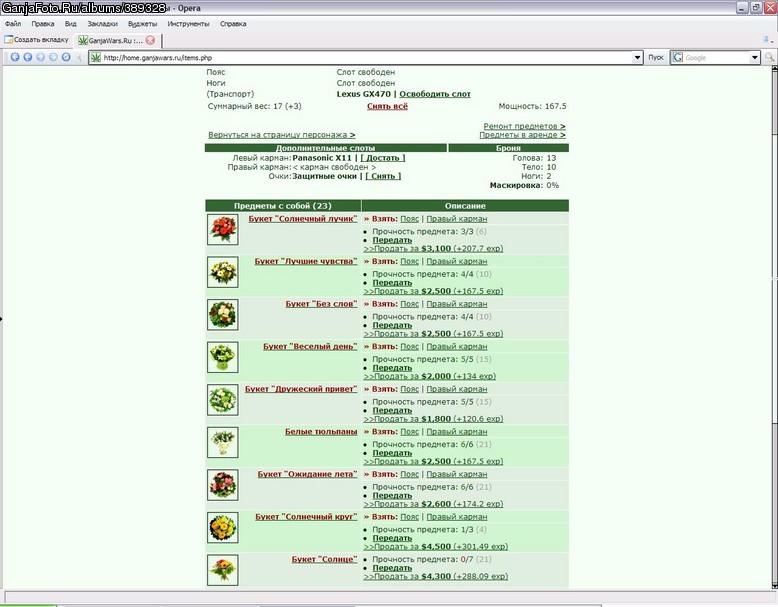Click Вернуться на страницу персонажа link
Image resolution: width=778 pixels, height=607 pixels.
[x=281, y=135]
